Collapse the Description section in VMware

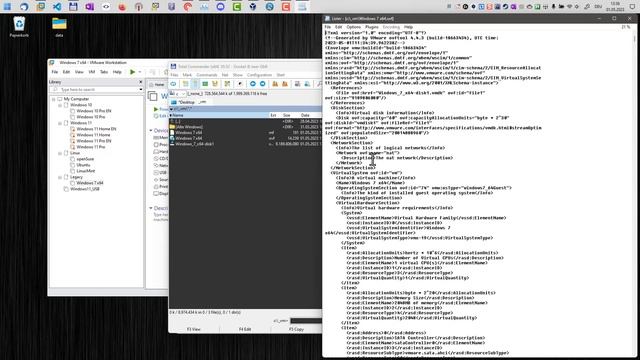(x=151, y=208)
